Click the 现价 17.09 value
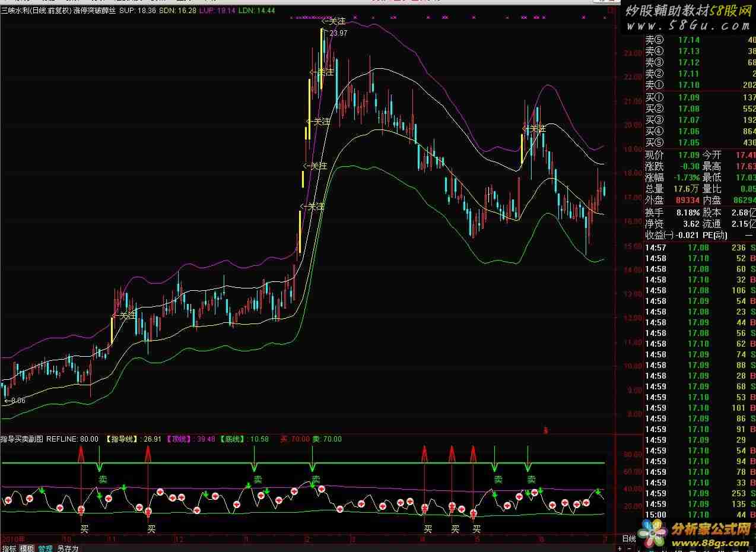 tap(688, 155)
